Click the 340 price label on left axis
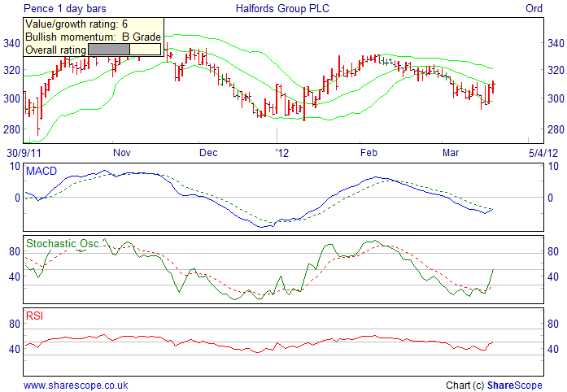The height and width of the screenshot is (392, 567). [11, 43]
